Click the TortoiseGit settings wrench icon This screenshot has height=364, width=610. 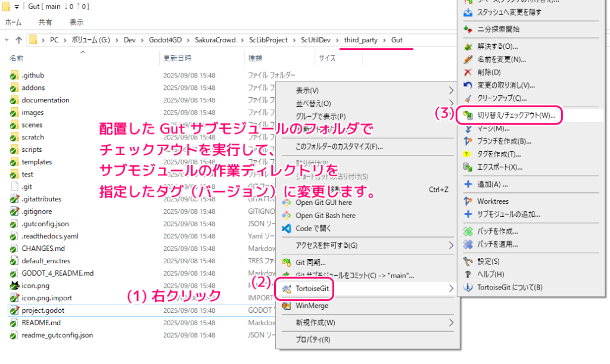468,262
